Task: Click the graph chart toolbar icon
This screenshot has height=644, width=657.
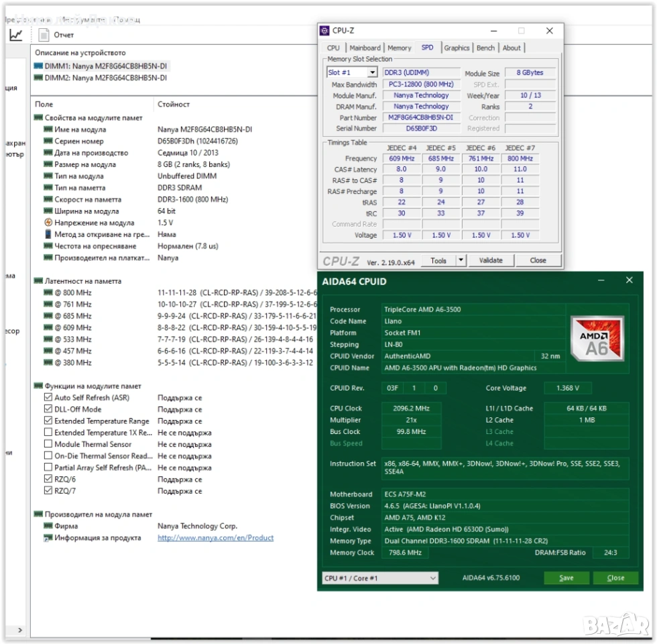Action: pos(16,35)
